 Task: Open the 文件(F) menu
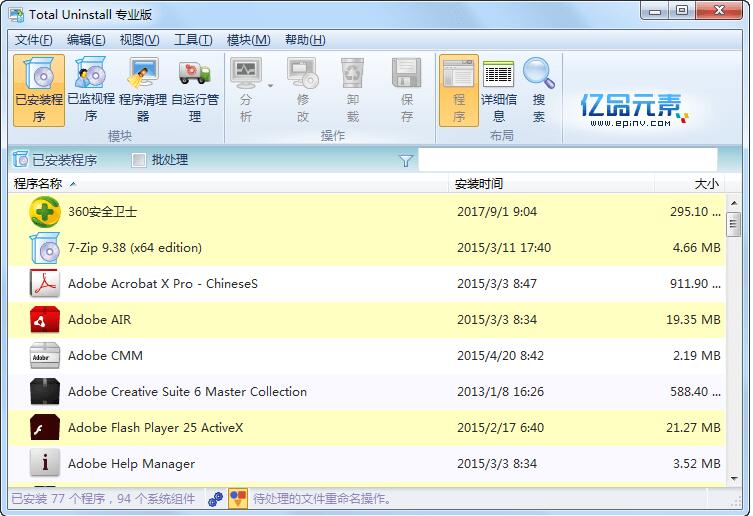33,40
